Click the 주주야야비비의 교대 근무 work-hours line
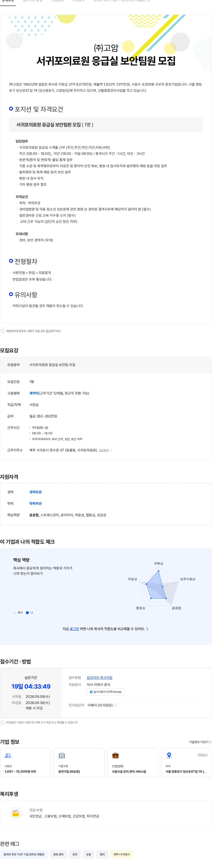Viewport: 212px width, 868px height. pos(57,439)
